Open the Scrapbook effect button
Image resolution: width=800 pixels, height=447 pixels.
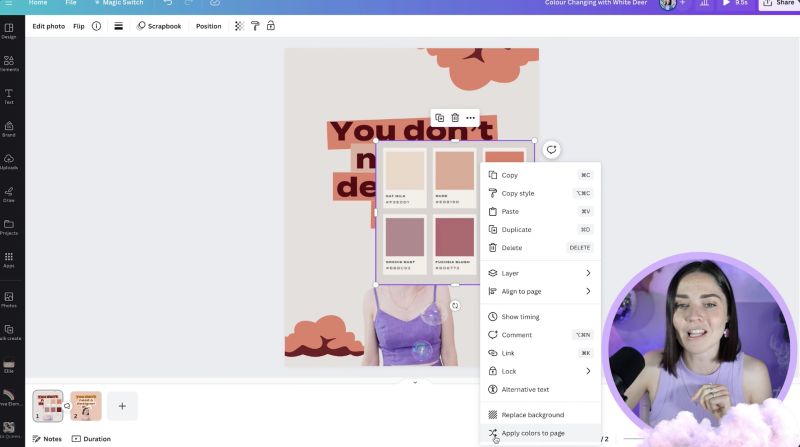tap(159, 26)
